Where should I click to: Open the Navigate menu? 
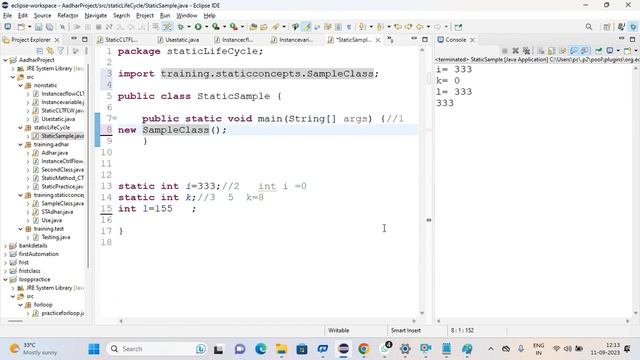pos(96,16)
